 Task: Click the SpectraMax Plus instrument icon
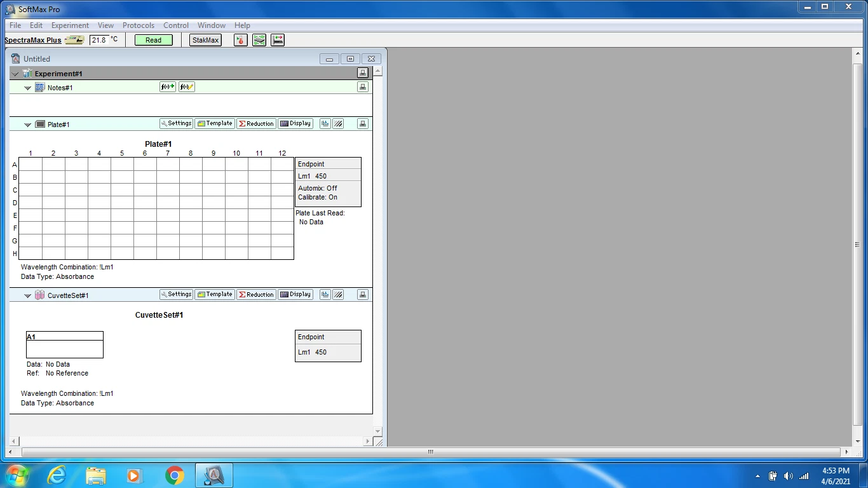74,40
